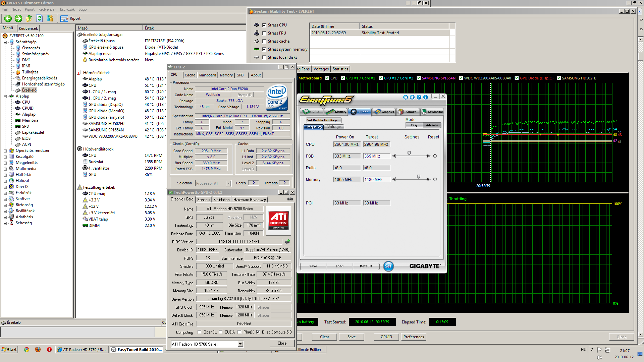This screenshot has width=644, height=362.
Task: Click the Easy mode button in EasyTune6
Action: coord(414,125)
